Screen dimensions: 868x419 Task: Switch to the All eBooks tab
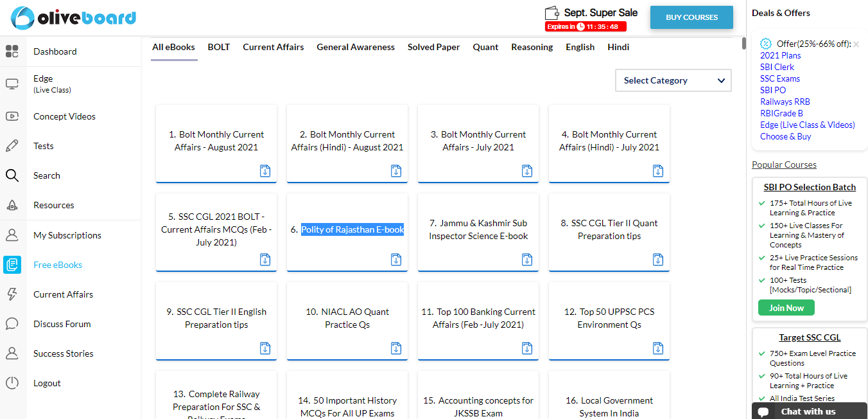click(x=173, y=47)
